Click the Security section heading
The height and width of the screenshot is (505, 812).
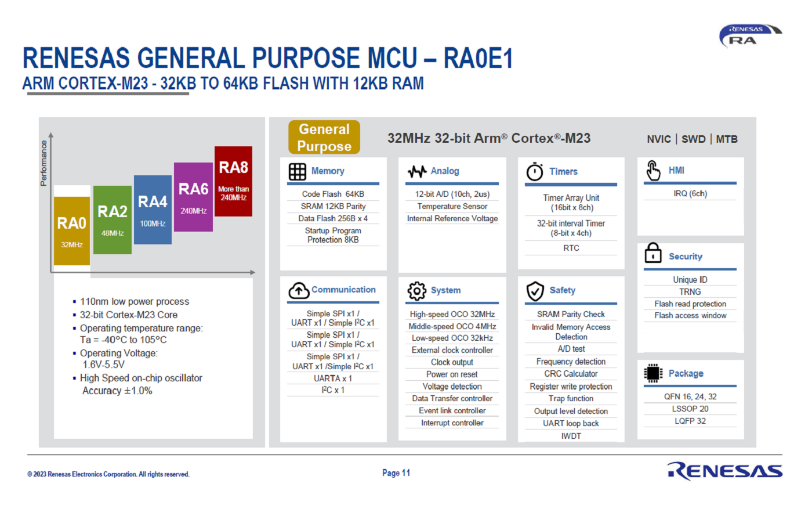686,257
